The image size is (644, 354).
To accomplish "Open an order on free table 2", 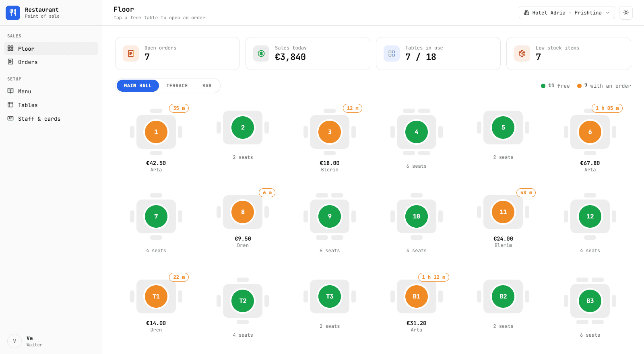I will click(x=243, y=128).
